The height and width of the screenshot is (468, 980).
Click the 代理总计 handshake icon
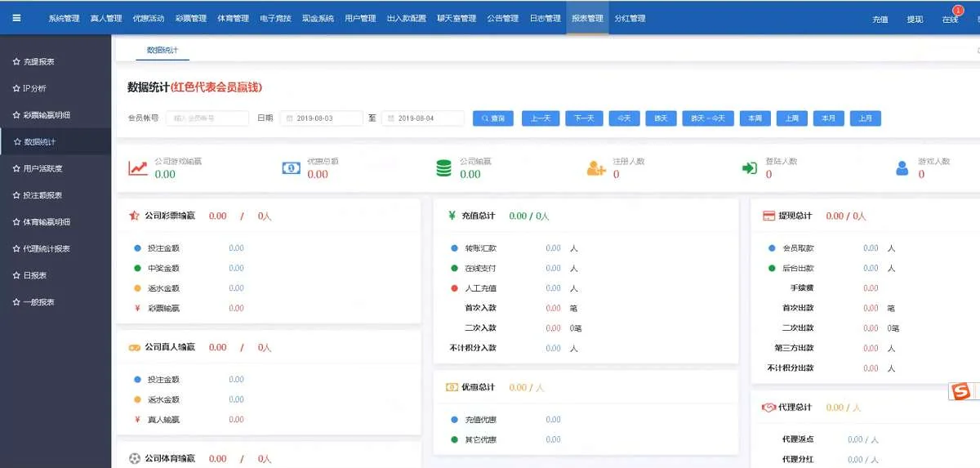768,408
